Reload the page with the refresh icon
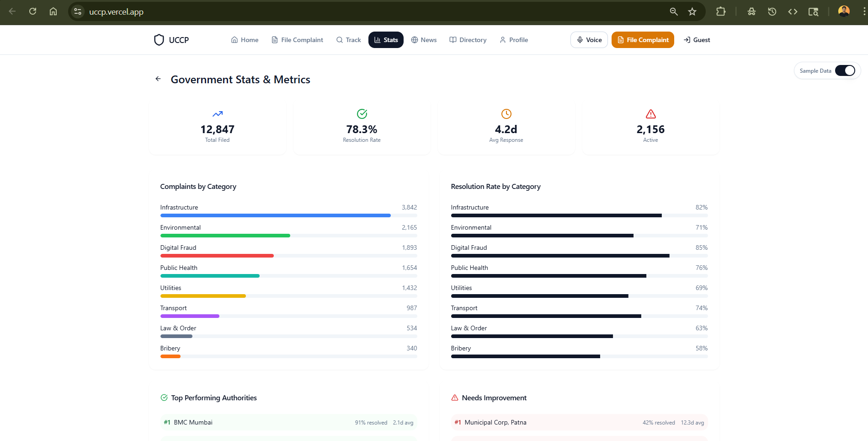 click(32, 11)
